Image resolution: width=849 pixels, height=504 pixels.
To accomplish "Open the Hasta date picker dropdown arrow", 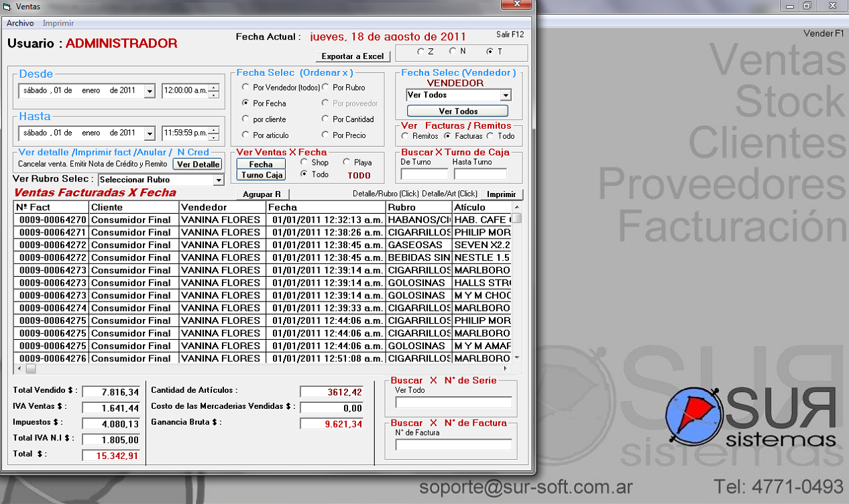I will click(149, 133).
